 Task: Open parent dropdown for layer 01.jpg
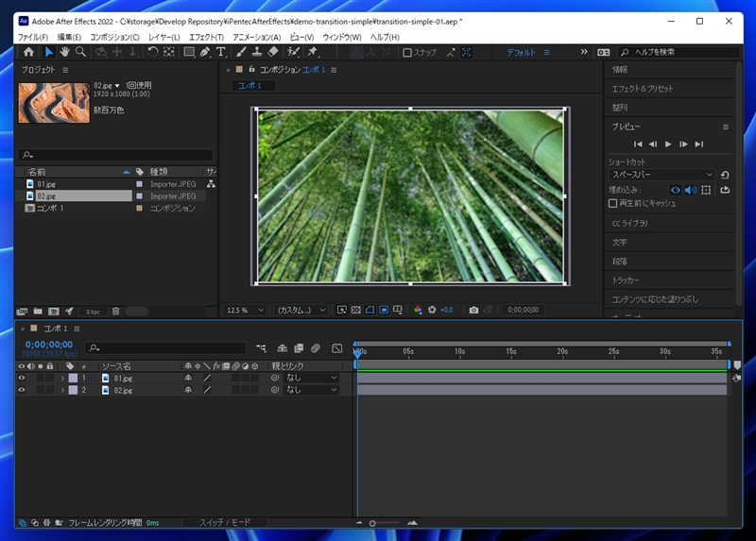click(311, 379)
